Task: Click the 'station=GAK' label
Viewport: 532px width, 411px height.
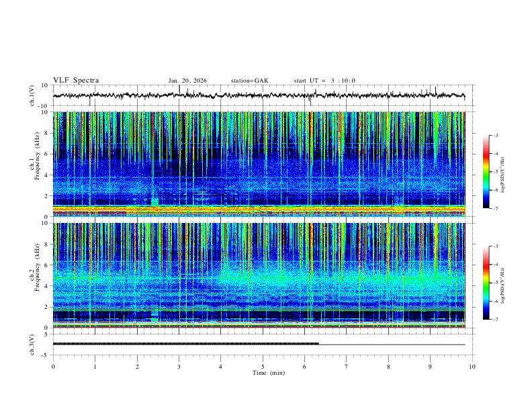Action: [249, 81]
